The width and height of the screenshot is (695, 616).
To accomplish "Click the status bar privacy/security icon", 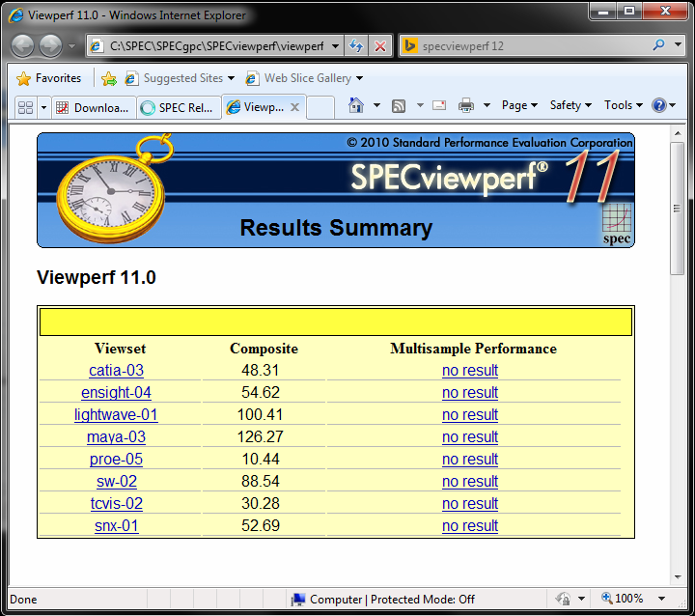I will pos(564,599).
